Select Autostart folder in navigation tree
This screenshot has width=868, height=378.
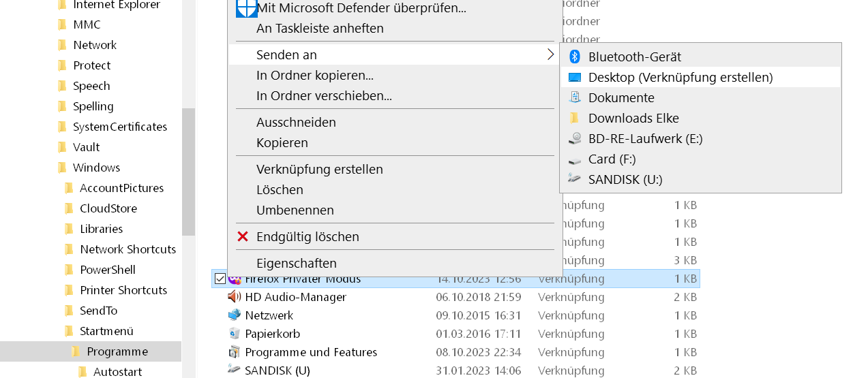pos(117,372)
